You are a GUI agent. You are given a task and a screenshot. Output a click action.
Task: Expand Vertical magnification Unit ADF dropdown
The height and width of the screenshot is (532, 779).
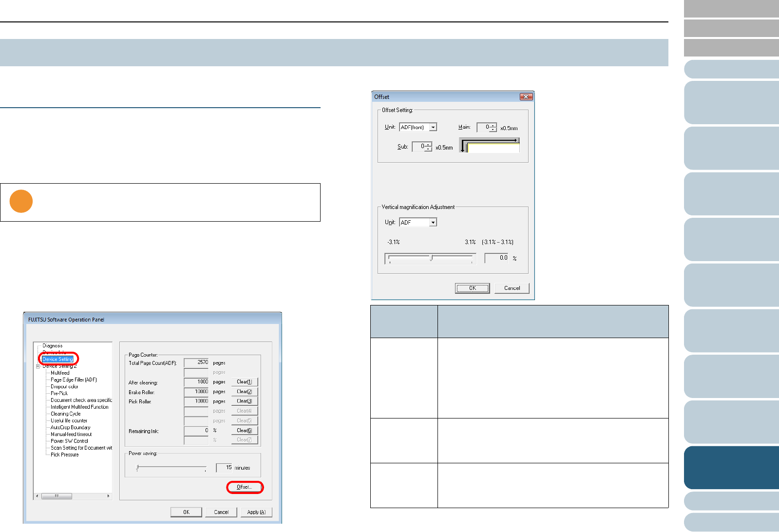click(433, 222)
